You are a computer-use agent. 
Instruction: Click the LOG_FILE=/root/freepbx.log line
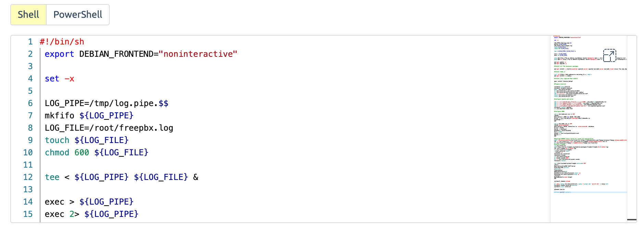(109, 128)
